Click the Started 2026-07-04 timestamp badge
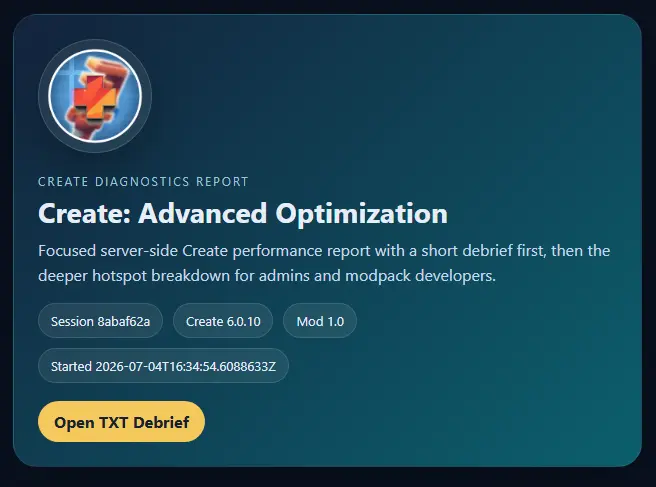This screenshot has height=487, width=656. [163, 366]
